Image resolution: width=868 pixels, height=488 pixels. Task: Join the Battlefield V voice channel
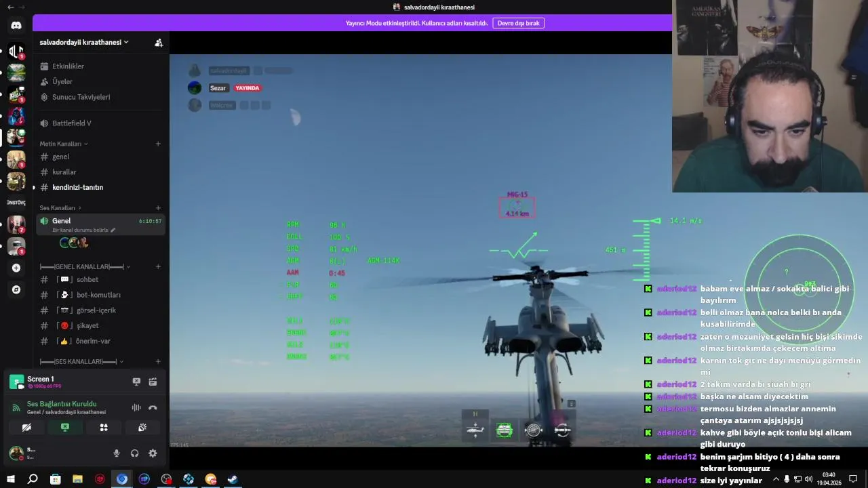(x=100, y=123)
